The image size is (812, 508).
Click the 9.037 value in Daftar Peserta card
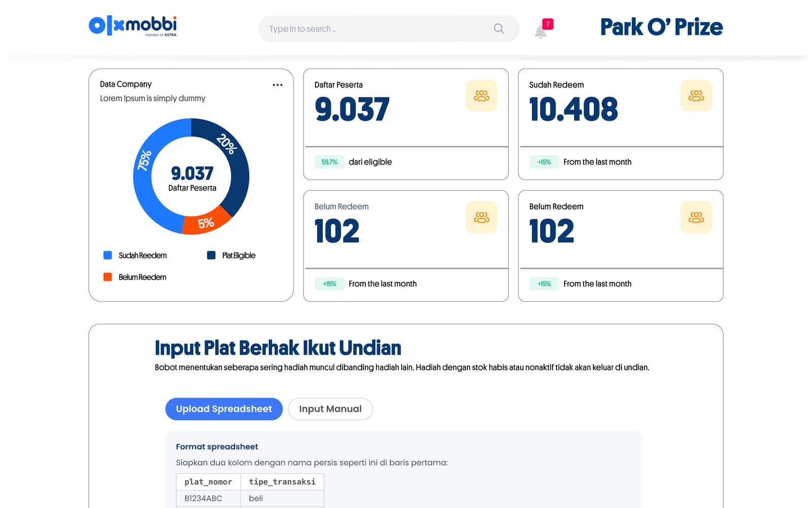[352, 109]
